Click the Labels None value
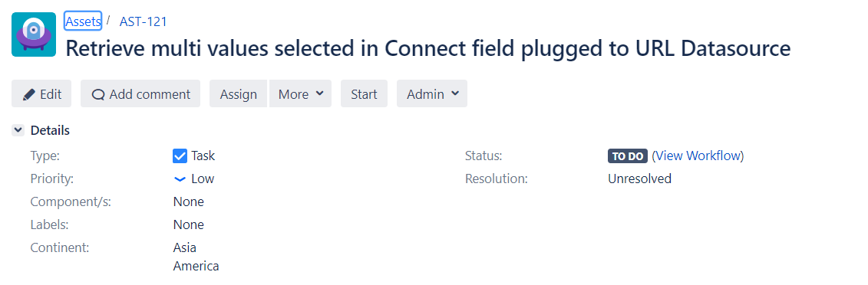Image resolution: width=868 pixels, height=285 pixels. 188,224
